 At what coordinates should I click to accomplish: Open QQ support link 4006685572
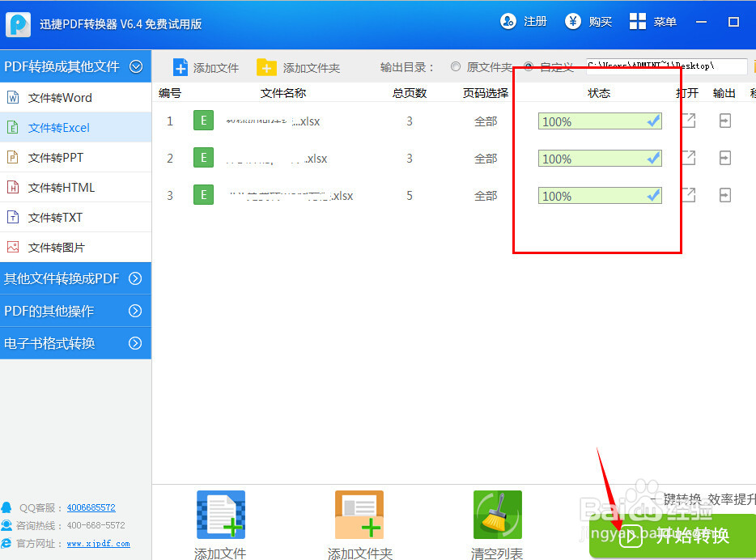pyautogui.click(x=91, y=507)
